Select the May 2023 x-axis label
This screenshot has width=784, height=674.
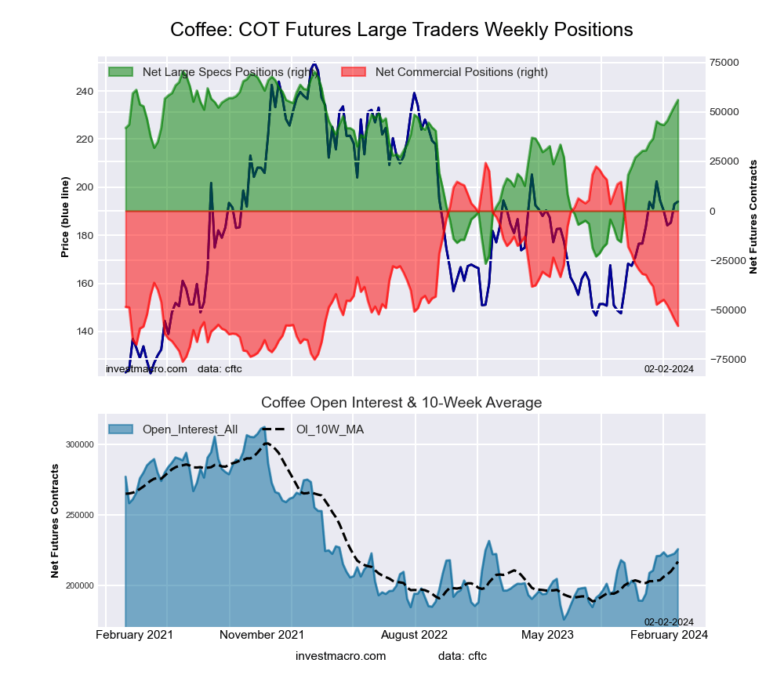click(x=547, y=635)
